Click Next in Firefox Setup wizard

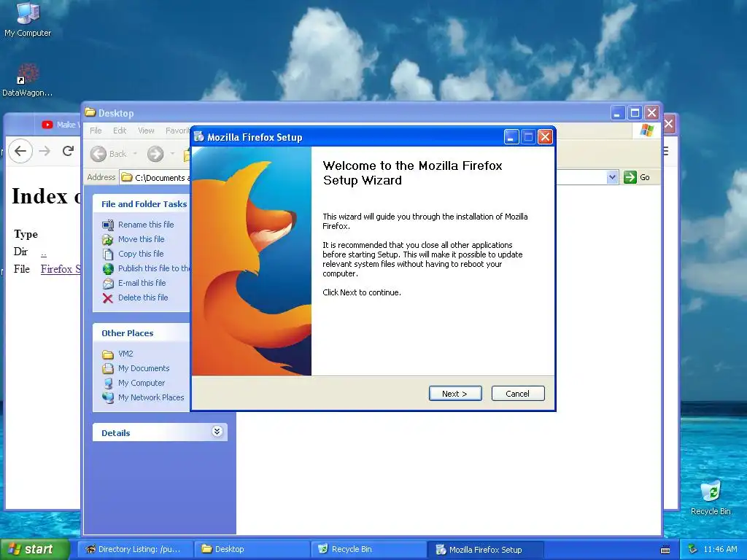point(455,393)
